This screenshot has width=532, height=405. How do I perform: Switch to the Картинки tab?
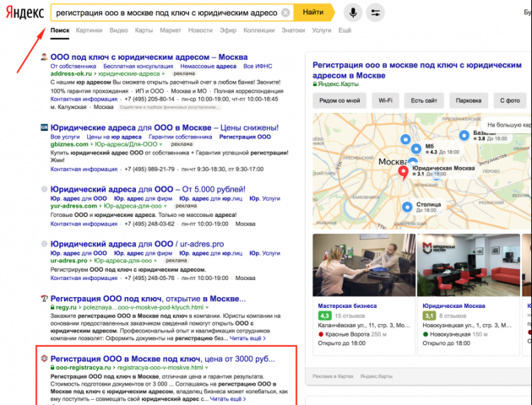pyautogui.click(x=89, y=30)
